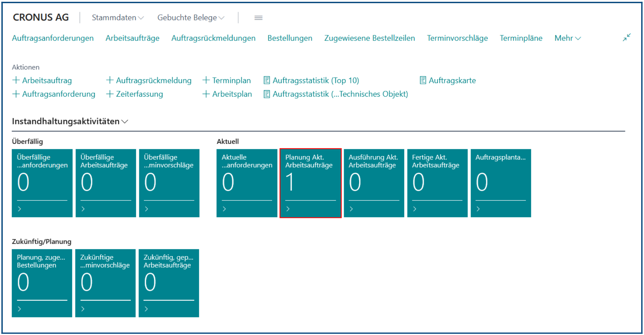Click the hamburger menu icon beside Gebuchte Belege

pos(258,18)
